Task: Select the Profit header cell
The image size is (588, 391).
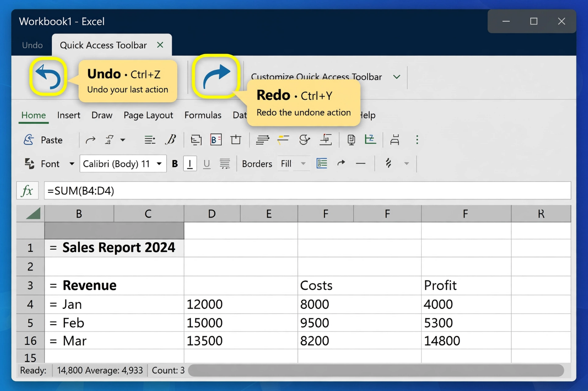Action: pyautogui.click(x=466, y=285)
